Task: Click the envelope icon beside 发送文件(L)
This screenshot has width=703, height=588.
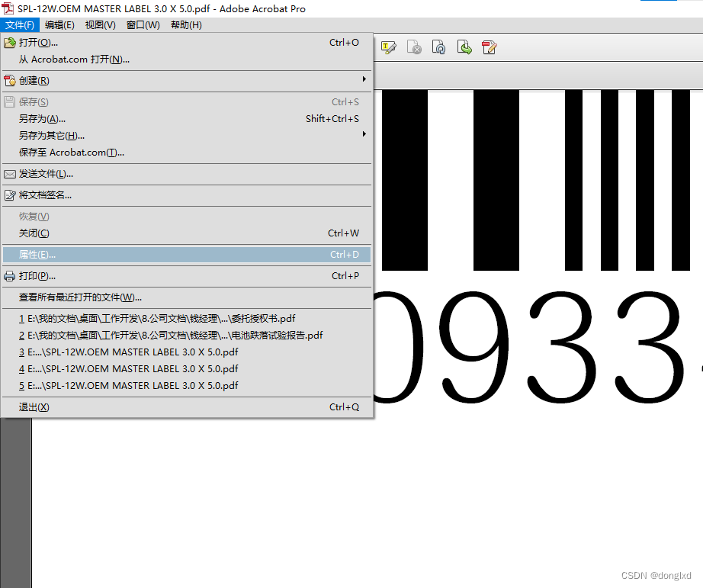Action: 9,174
